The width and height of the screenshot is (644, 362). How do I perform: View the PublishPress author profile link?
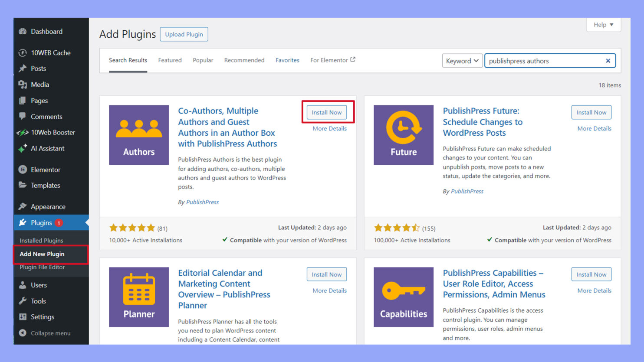pyautogui.click(x=202, y=202)
